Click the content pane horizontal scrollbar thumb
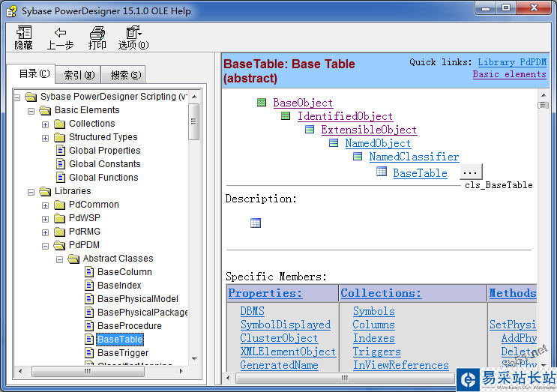The height and width of the screenshot is (392, 557). coord(345,378)
